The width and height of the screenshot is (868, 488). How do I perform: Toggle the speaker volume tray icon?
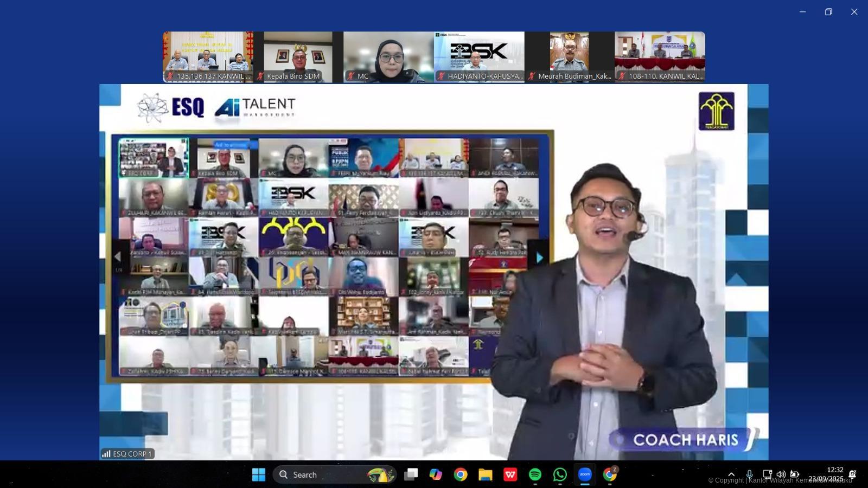coord(781,474)
